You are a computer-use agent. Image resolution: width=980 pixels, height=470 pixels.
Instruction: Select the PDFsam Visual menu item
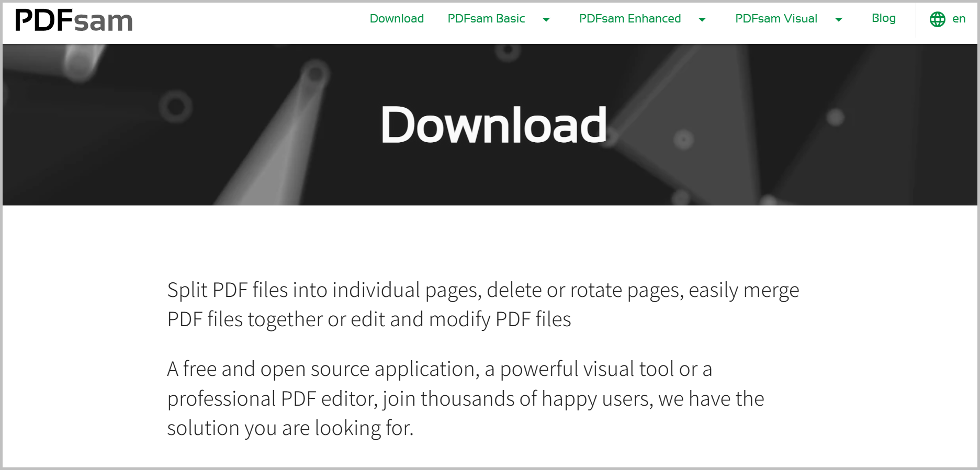coord(776,19)
